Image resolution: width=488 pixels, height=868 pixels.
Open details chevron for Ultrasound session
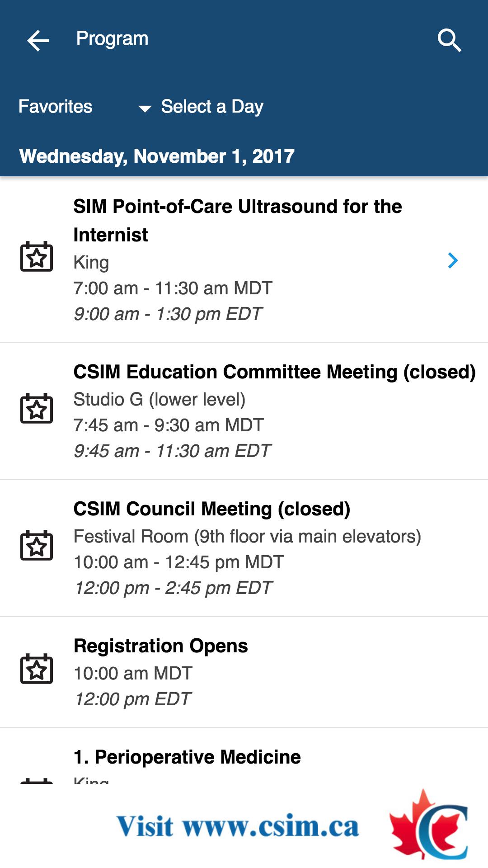point(453,260)
